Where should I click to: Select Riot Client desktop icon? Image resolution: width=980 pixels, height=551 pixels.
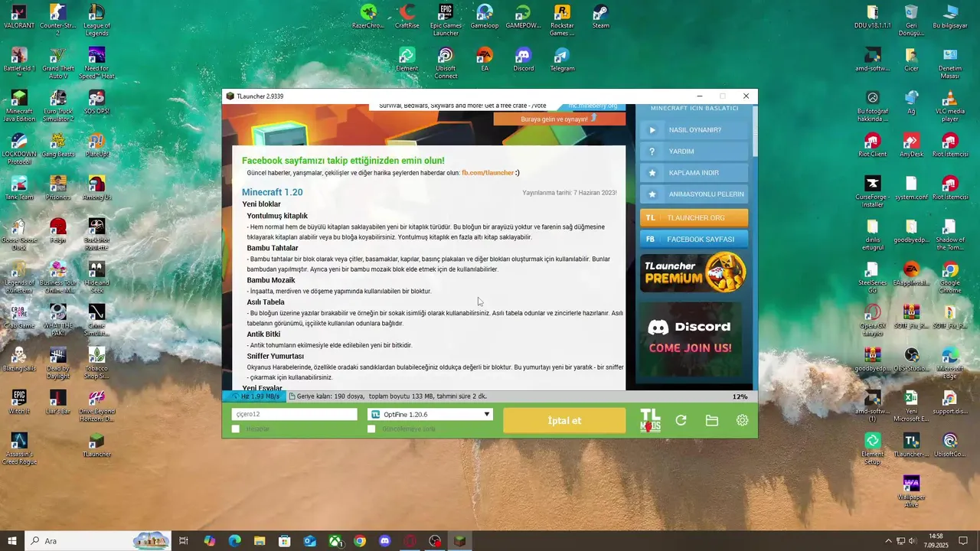872,145
